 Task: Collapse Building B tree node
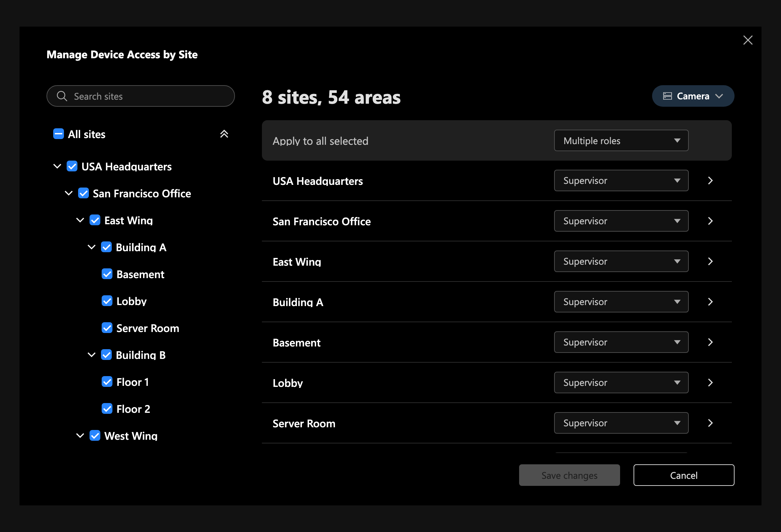[x=92, y=355]
